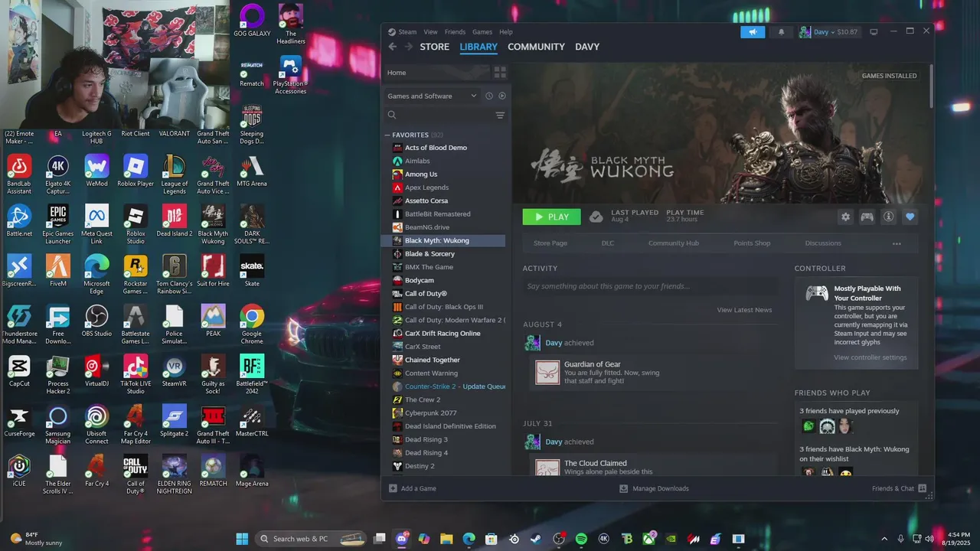
Task: Open Black Myth Wukong settings gear
Action: pyautogui.click(x=845, y=217)
